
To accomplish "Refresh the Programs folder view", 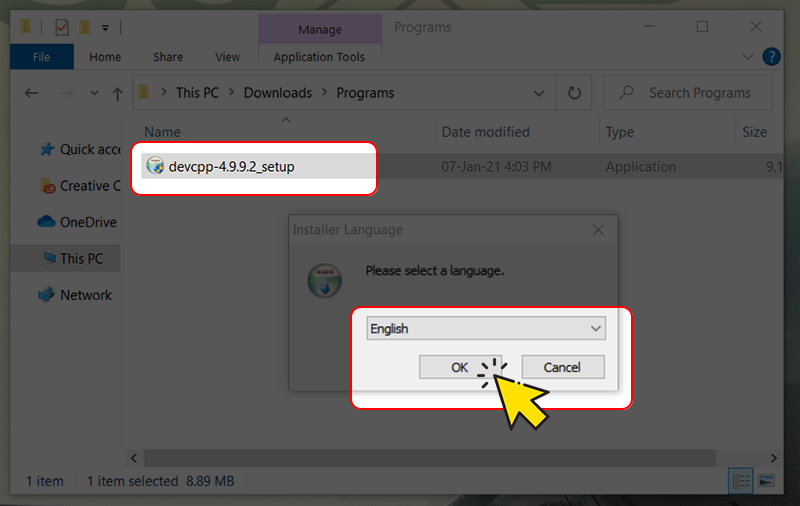I will coord(574,93).
